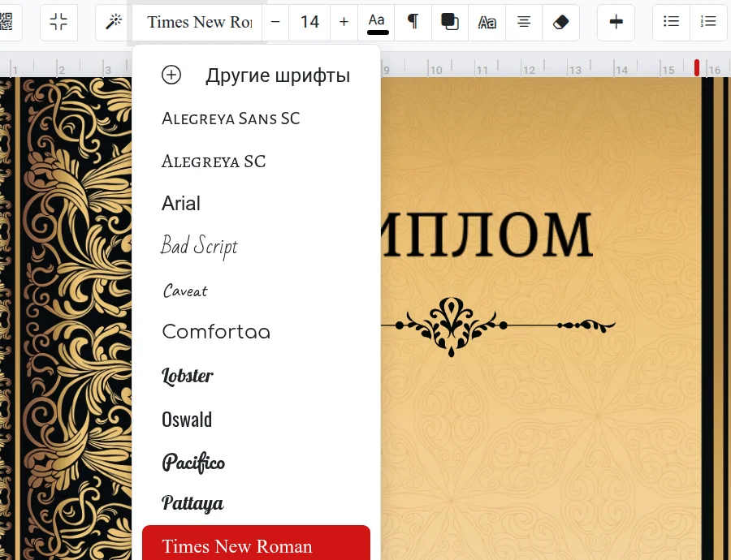The height and width of the screenshot is (560, 731).
Task: Click the diploma heading text ИПЛОМ
Action: [487, 235]
